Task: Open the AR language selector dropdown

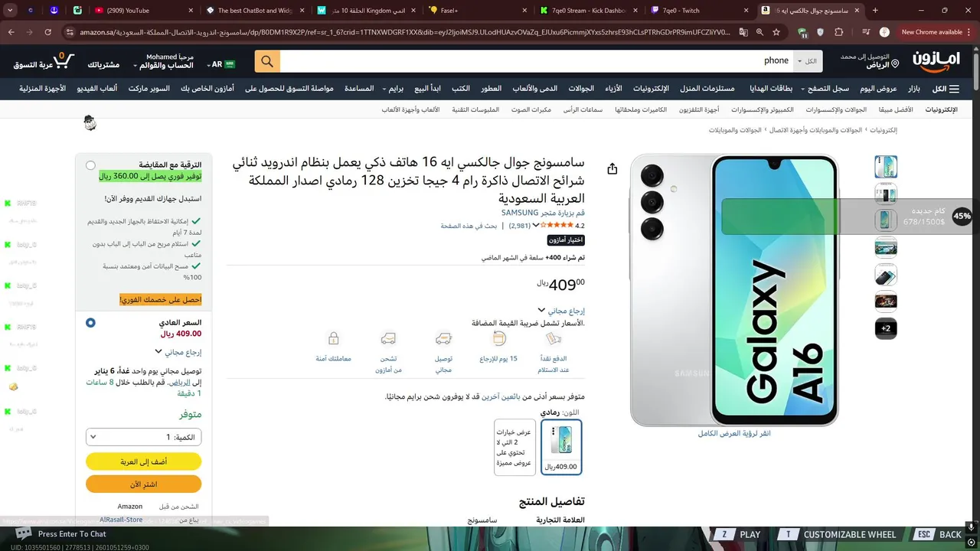Action: click(x=220, y=65)
